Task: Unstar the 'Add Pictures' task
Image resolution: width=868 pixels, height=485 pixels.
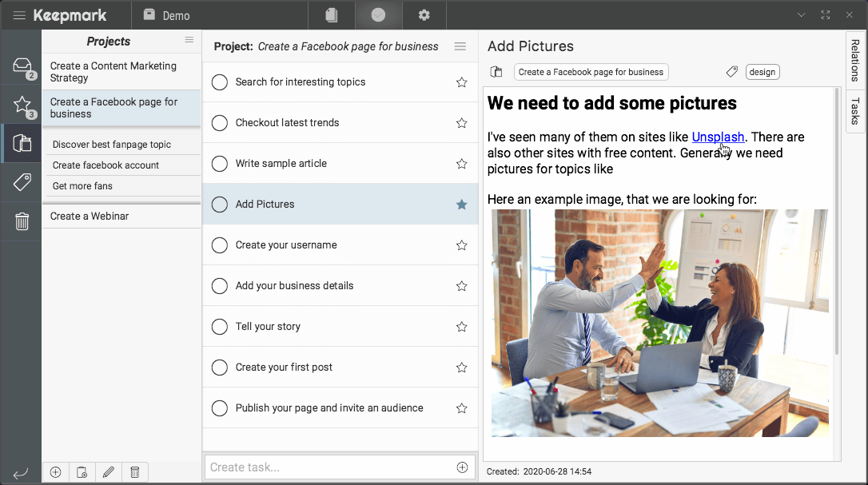Action: click(461, 205)
